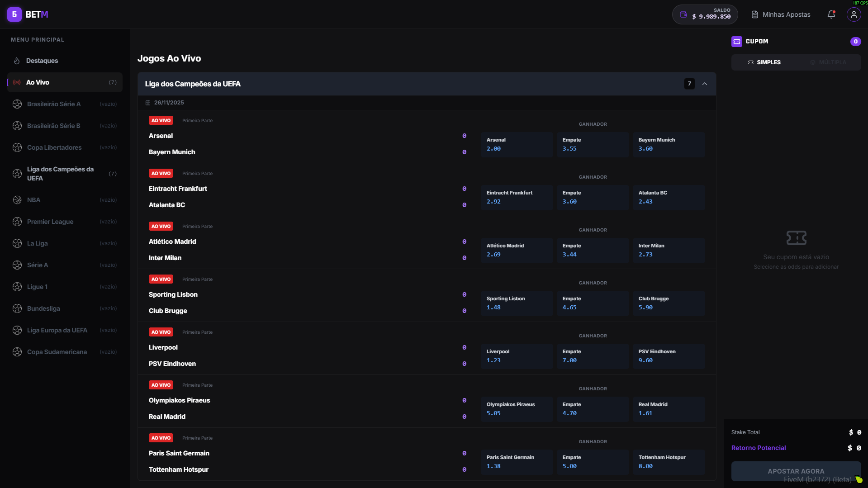The height and width of the screenshot is (488, 868).
Task: Open the notifications bell icon
Action: tap(831, 14)
